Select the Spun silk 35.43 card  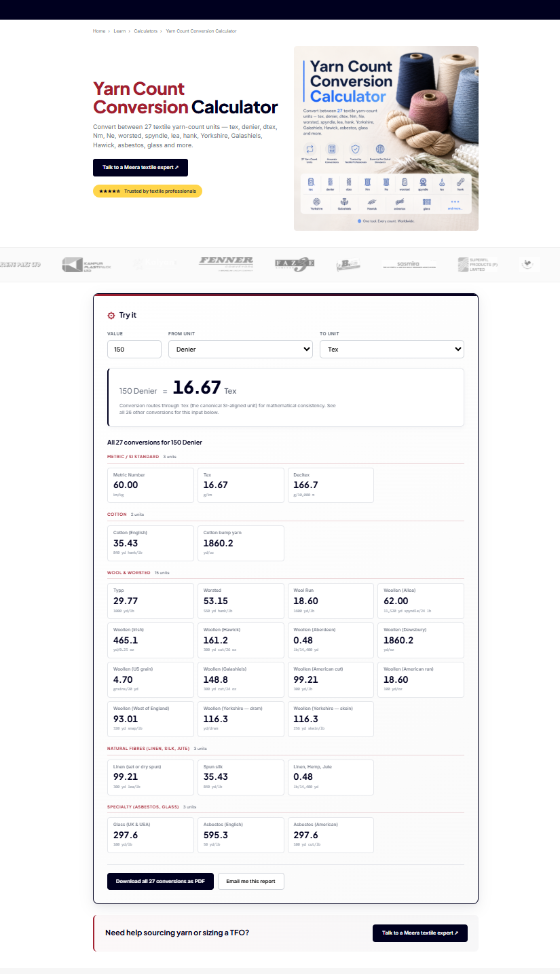(241, 777)
